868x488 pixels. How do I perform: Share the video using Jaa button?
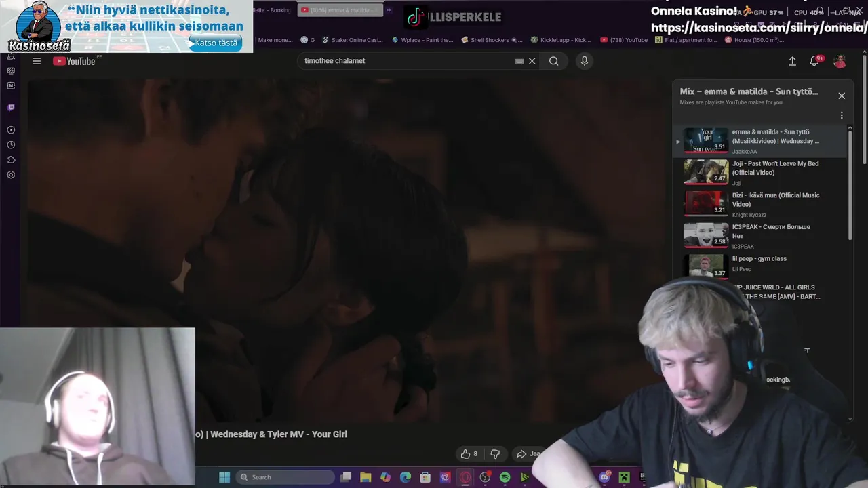(x=528, y=454)
